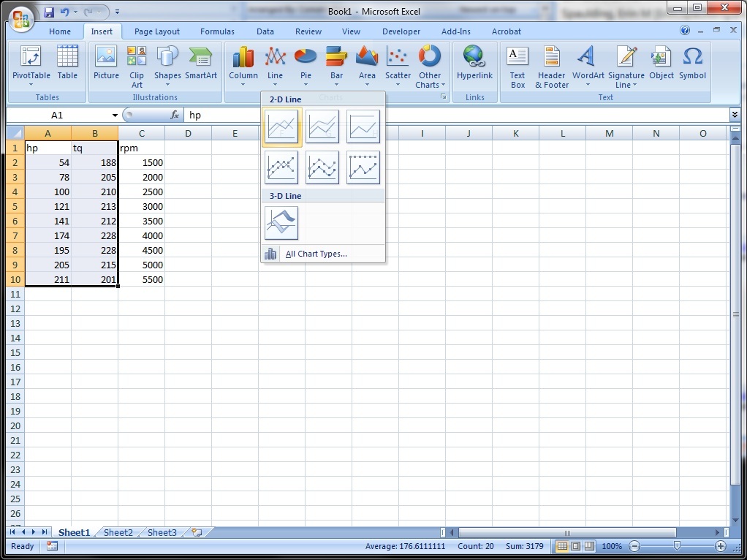Viewport: 747px width, 560px height.
Task: Insert a Text Box
Action: [517, 67]
